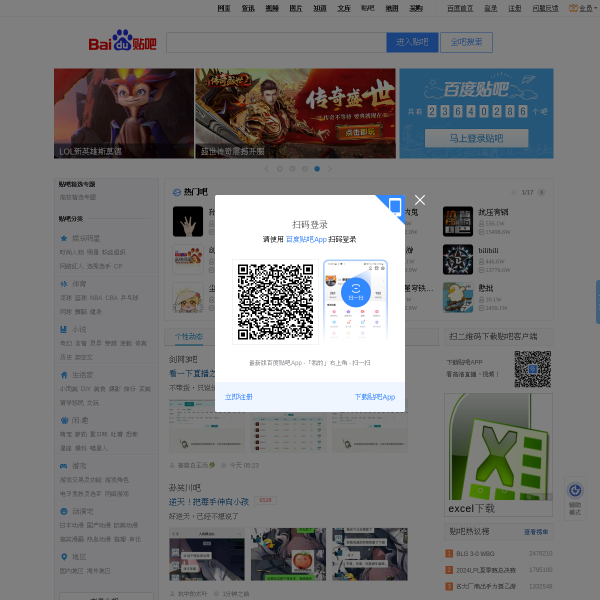Click the login QR code image

[276, 301]
